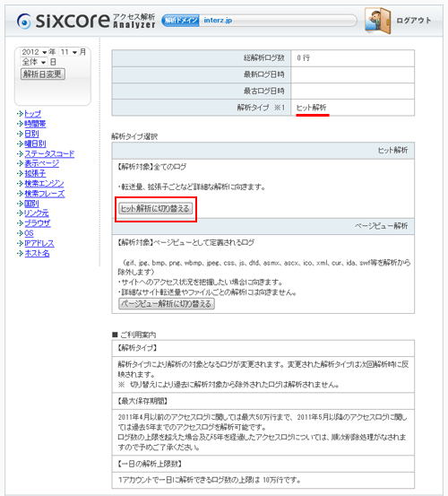Open the リンク元 menu link

click(x=37, y=213)
